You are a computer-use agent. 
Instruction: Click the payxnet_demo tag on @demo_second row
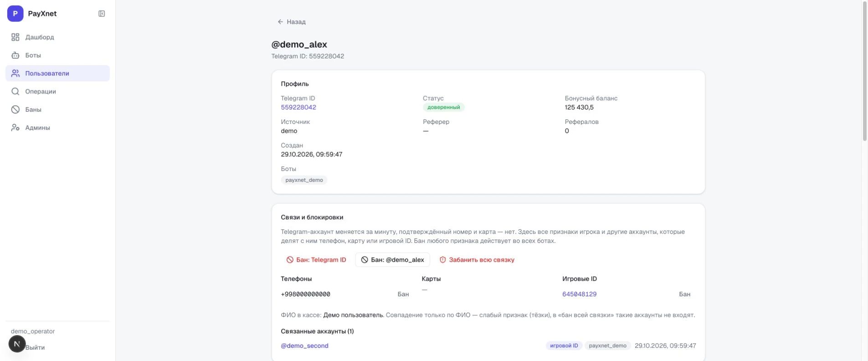click(x=607, y=346)
